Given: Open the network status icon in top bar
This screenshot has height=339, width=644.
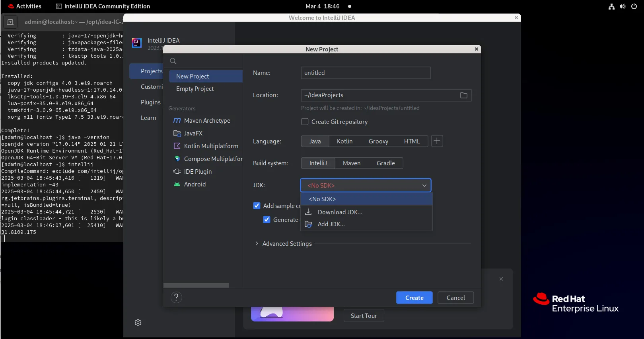Looking at the screenshot, I should click(x=611, y=6).
